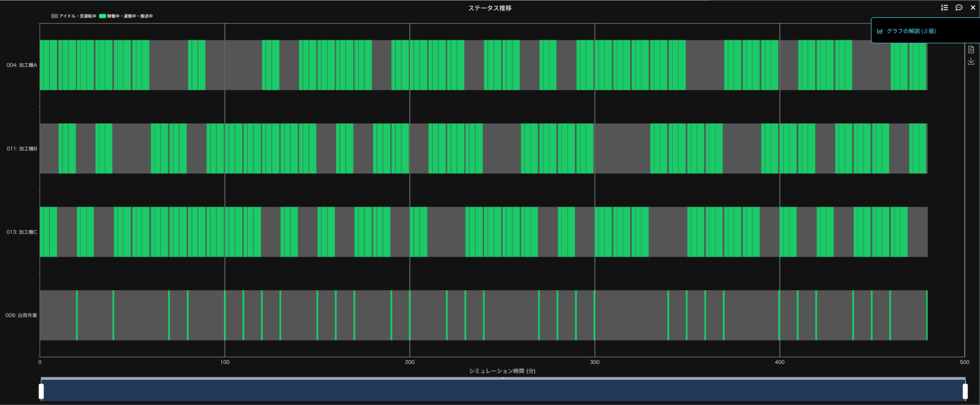Open the document data view icon

point(971,49)
